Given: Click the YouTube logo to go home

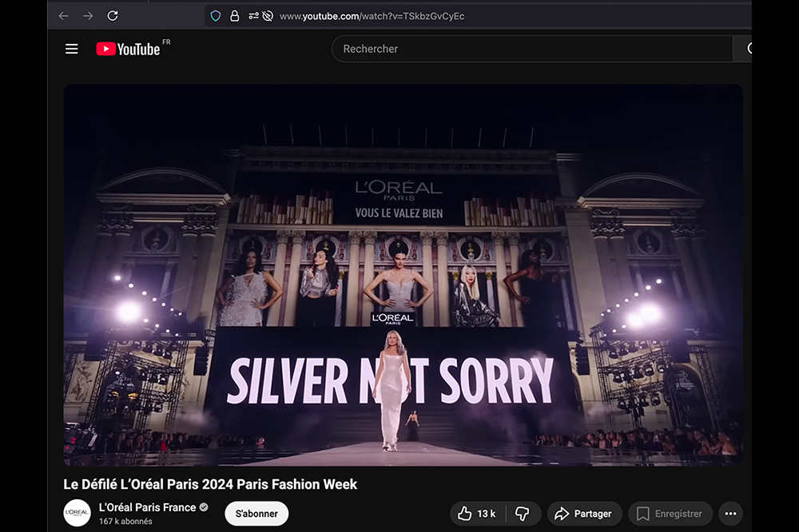Looking at the screenshot, I should pyautogui.click(x=128, y=49).
